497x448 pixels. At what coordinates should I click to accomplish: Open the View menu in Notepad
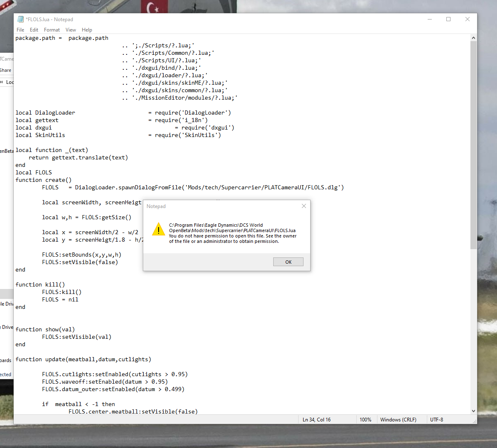pyautogui.click(x=71, y=30)
